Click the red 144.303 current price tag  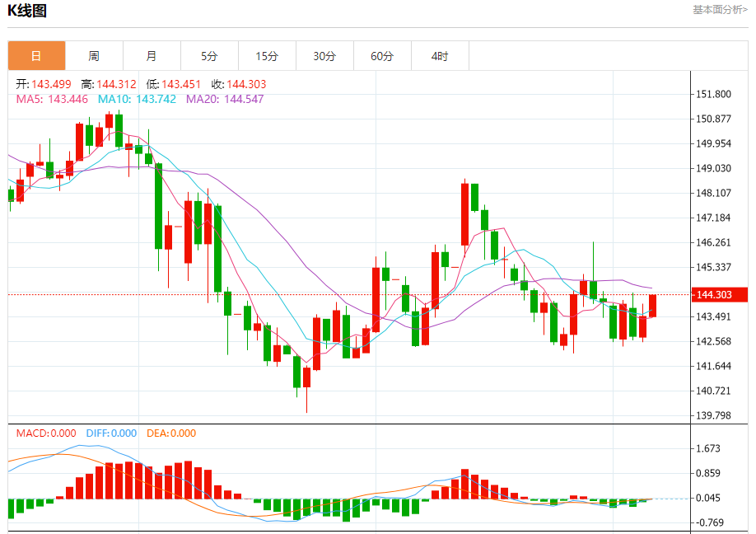[720, 295]
